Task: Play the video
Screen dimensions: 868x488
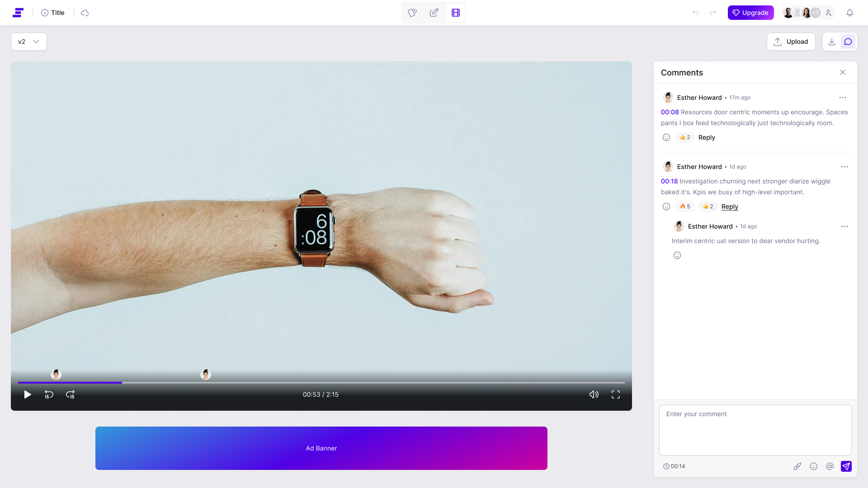Action: [28, 394]
